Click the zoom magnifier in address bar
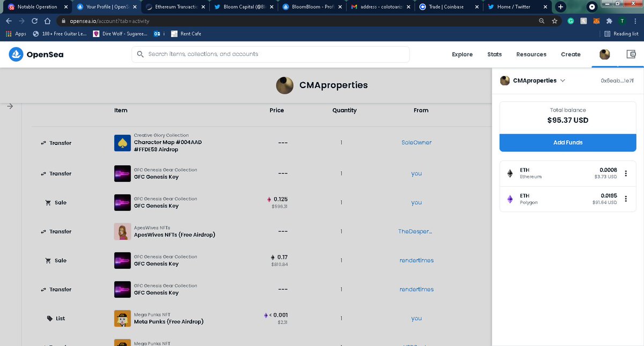The image size is (644, 346). (542, 21)
